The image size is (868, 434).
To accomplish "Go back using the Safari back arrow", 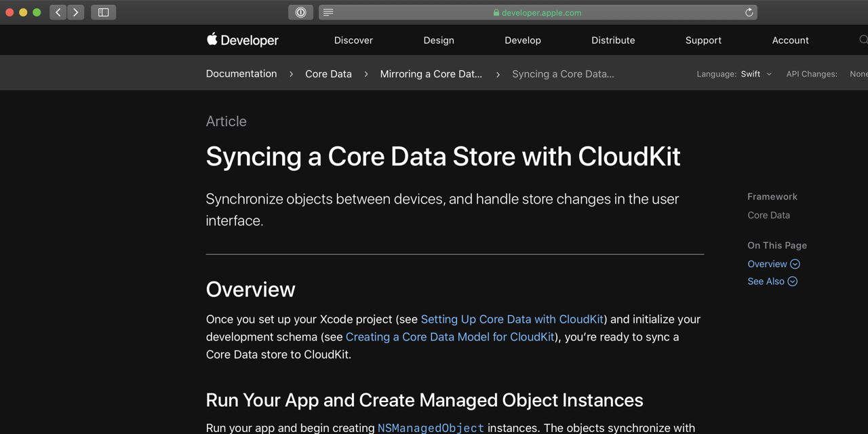I will [58, 12].
